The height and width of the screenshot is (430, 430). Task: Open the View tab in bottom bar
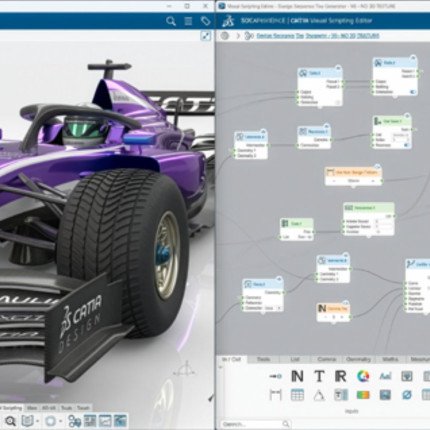pyautogui.click(x=32, y=408)
